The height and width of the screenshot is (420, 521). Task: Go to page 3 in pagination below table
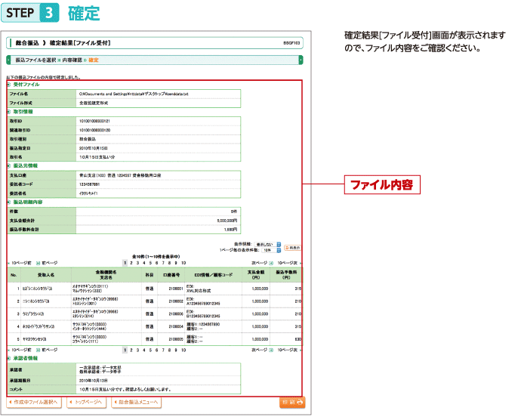click(x=137, y=351)
